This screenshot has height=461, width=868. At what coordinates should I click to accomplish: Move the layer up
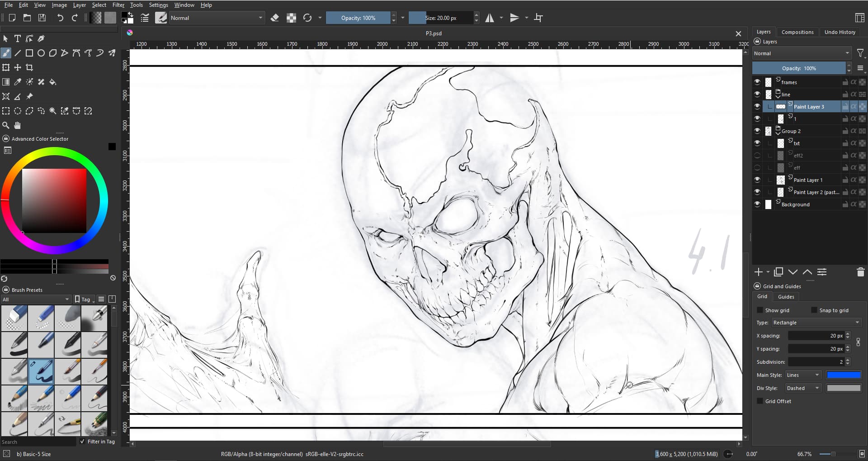coord(807,272)
